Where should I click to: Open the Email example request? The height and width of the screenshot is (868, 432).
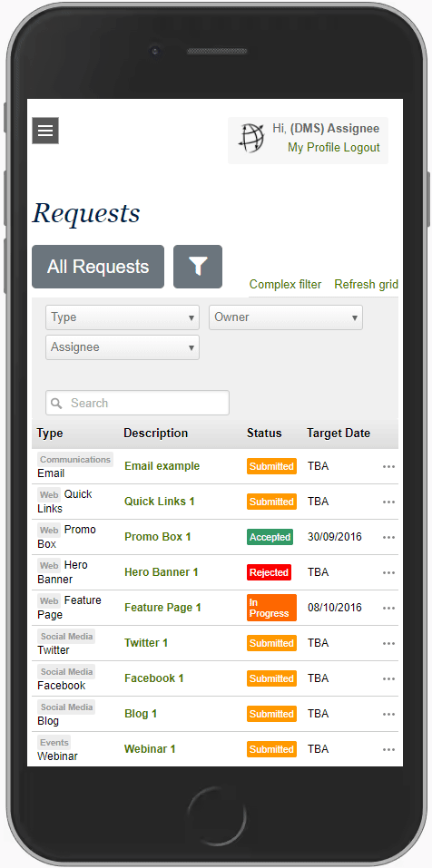162,466
